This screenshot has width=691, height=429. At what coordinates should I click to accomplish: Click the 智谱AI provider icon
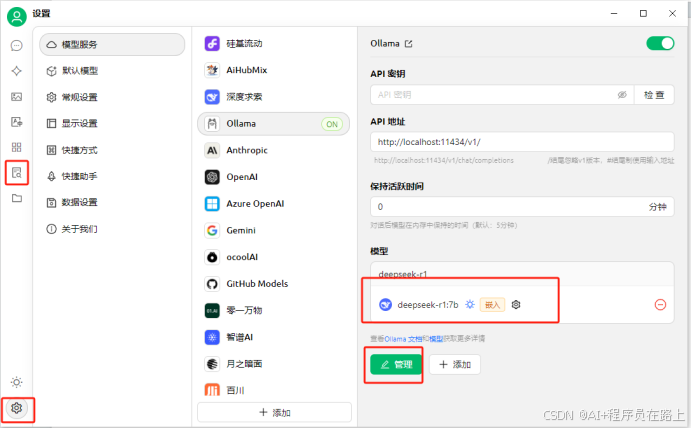[212, 337]
